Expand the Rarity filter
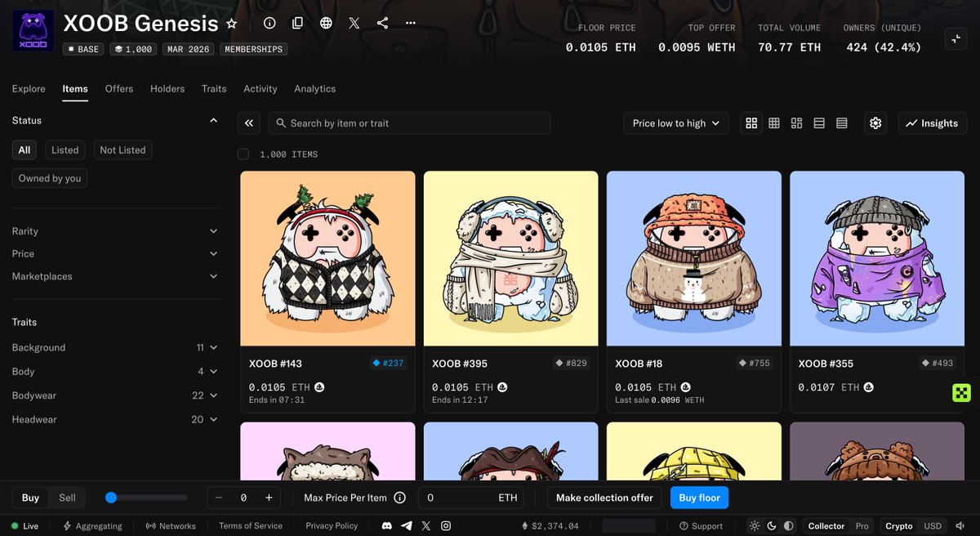 point(115,231)
